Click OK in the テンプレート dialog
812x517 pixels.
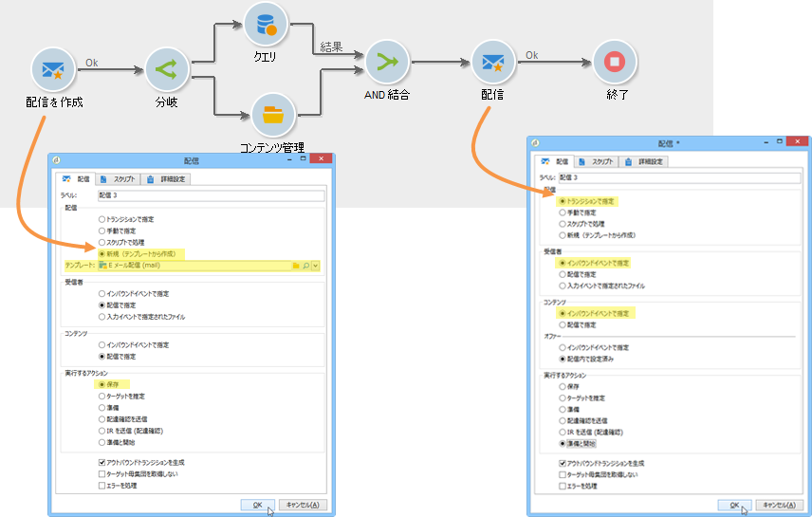click(257, 505)
